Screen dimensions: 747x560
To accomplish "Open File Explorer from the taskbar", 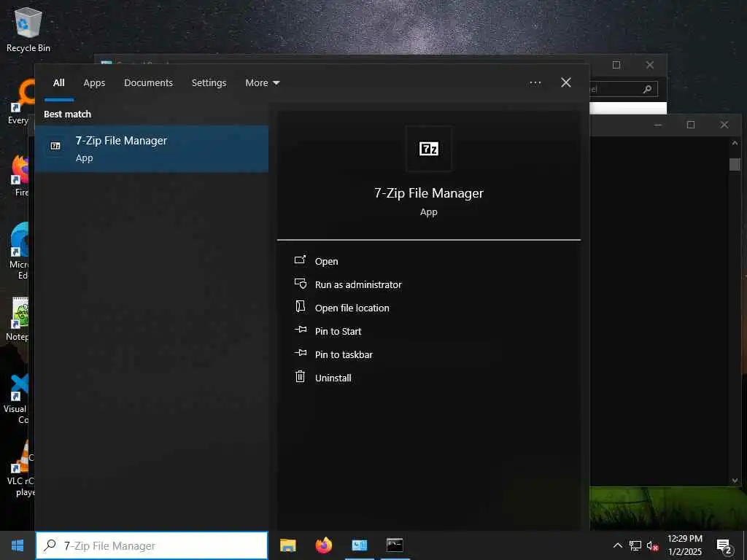I will click(x=287, y=545).
